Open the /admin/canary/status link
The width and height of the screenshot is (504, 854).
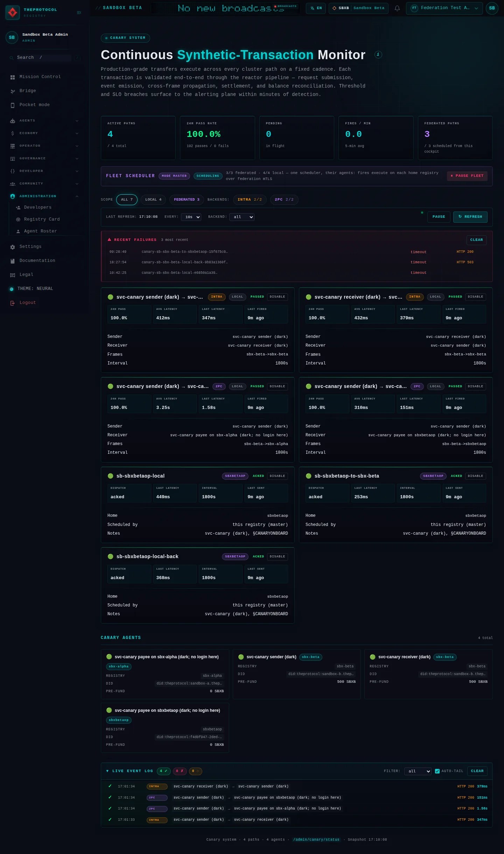point(316,839)
